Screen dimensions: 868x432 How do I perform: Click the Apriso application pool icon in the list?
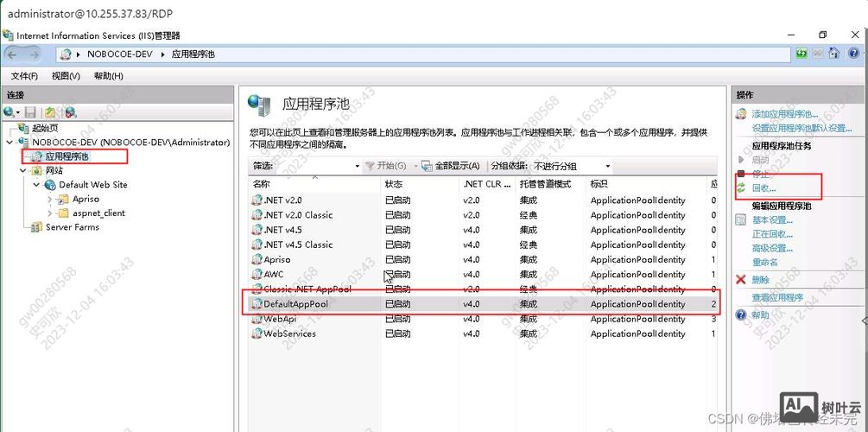[x=257, y=260]
